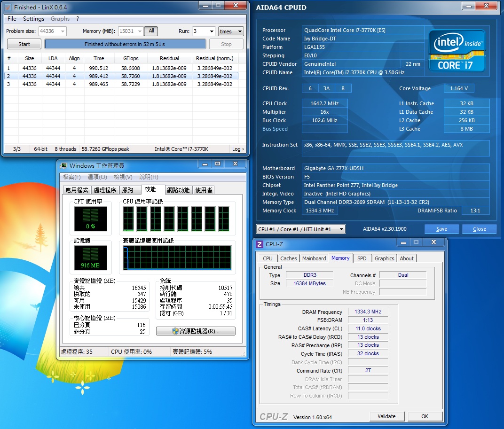Open the 檢視(V) menu in Task Manager

123,177
